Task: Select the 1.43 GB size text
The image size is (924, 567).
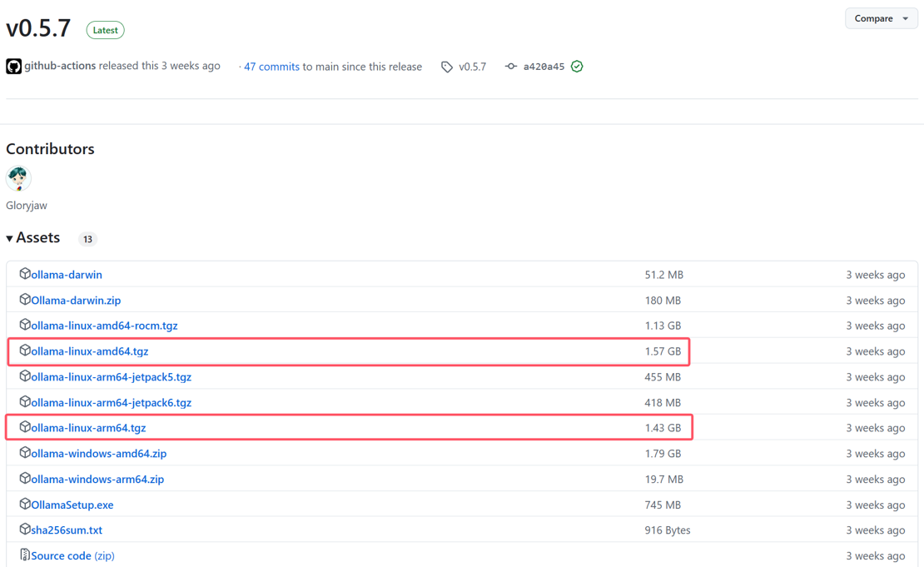Action: pos(663,428)
